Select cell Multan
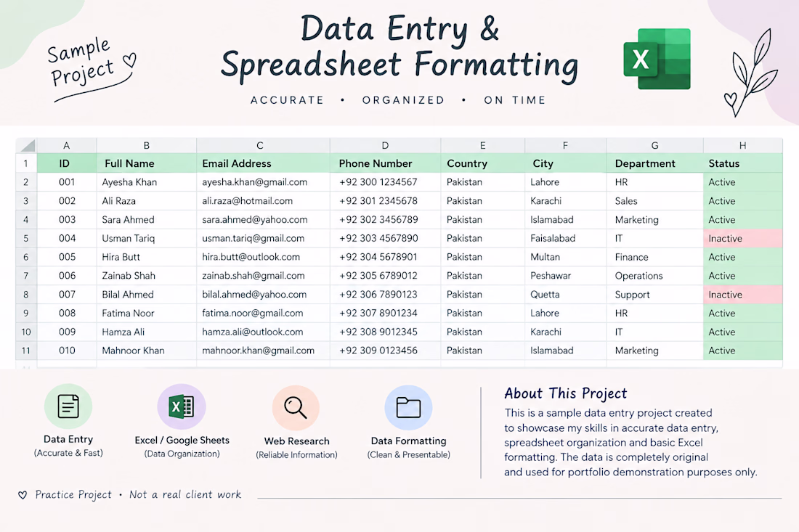799x532 pixels. (566, 257)
